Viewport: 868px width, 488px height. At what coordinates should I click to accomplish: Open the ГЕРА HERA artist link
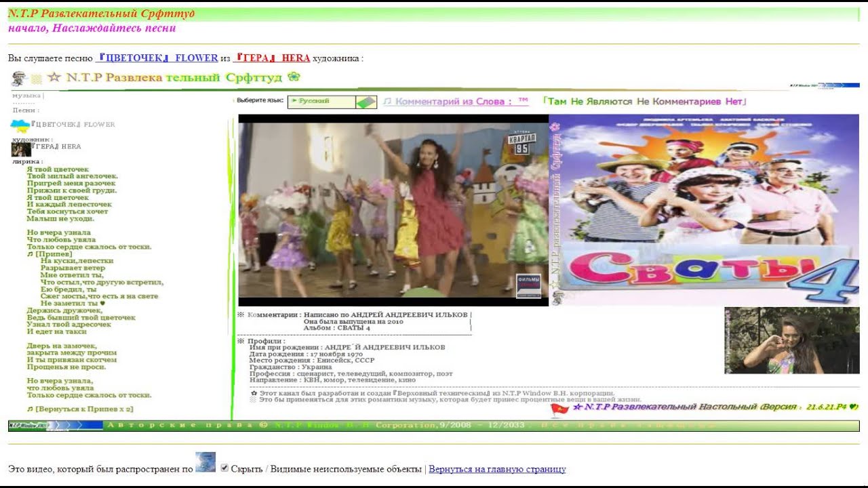click(x=271, y=58)
